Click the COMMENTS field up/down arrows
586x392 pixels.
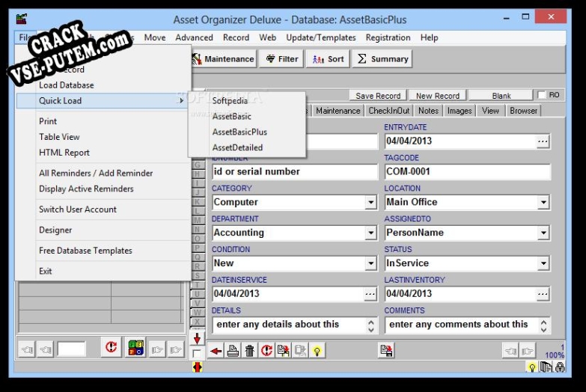[x=544, y=325]
